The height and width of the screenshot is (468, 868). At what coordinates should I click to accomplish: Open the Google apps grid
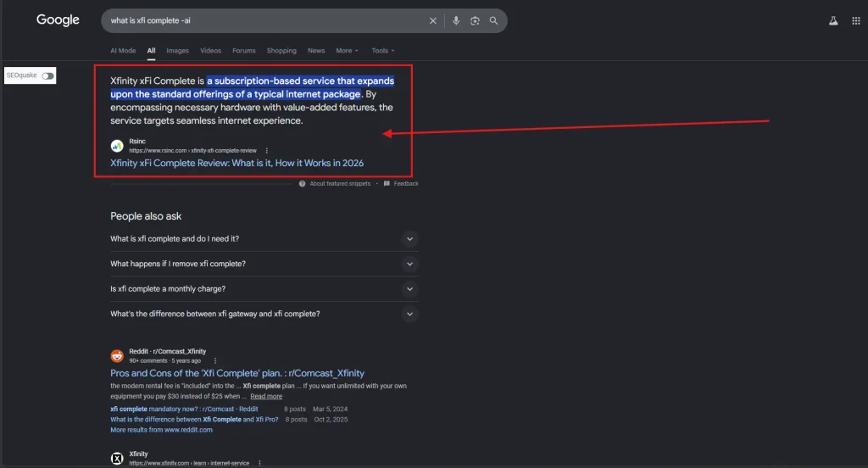(x=856, y=20)
